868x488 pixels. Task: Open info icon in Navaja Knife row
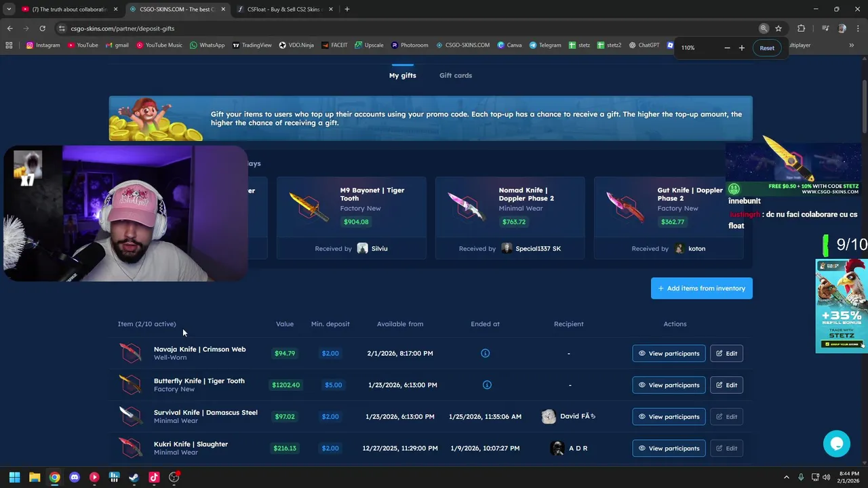pyautogui.click(x=485, y=353)
